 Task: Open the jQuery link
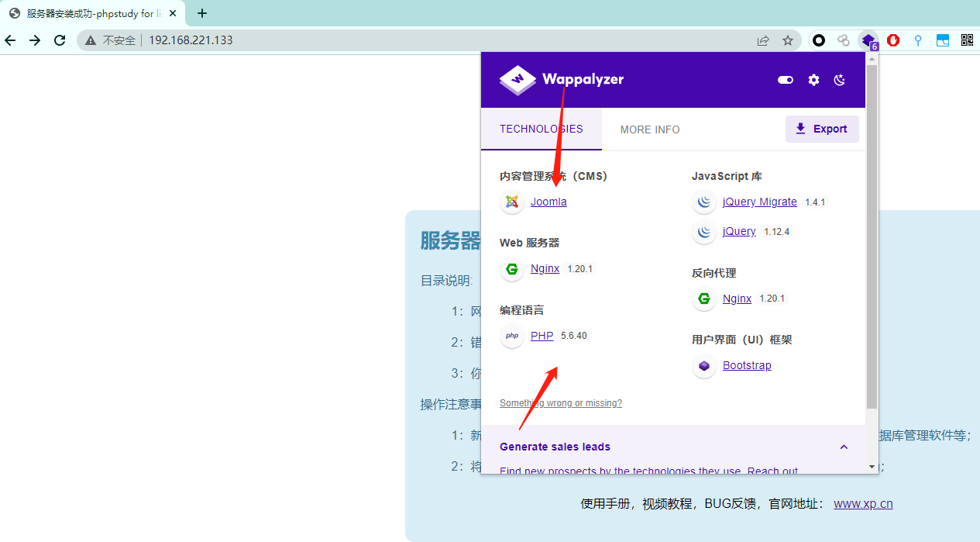pyautogui.click(x=739, y=231)
